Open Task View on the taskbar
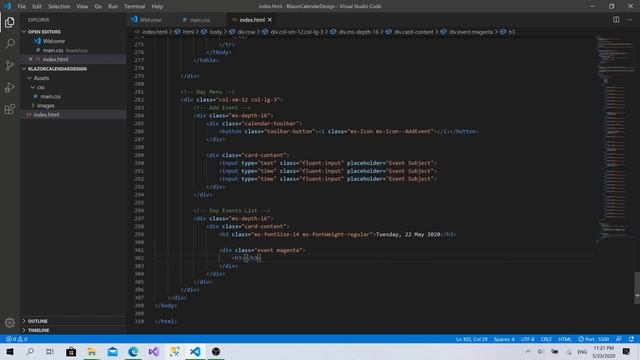The image size is (640, 360). pyautogui.click(x=50, y=351)
